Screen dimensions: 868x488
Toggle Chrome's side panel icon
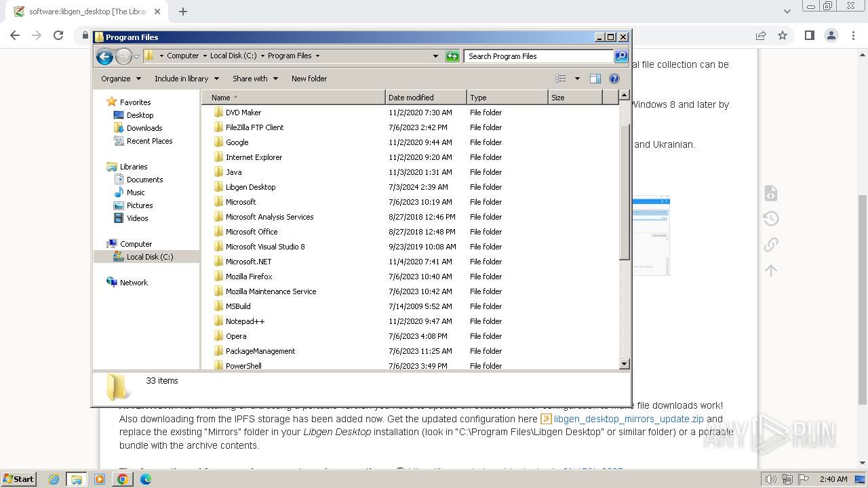809,35
